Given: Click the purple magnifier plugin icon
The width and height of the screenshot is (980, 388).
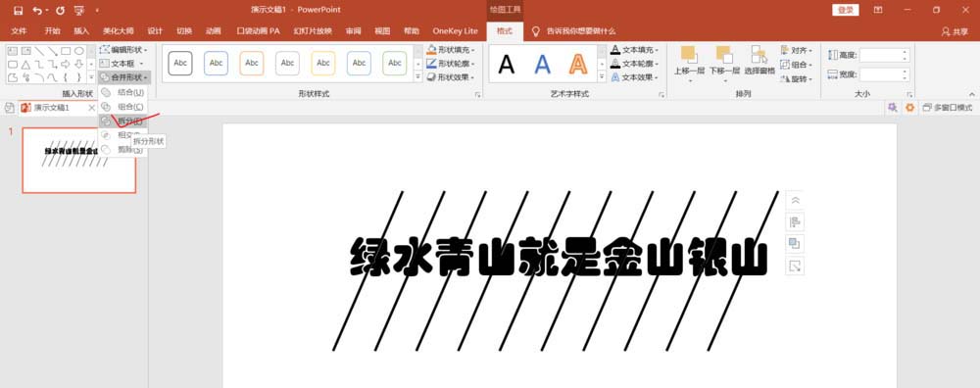Looking at the screenshot, I should tap(893, 108).
